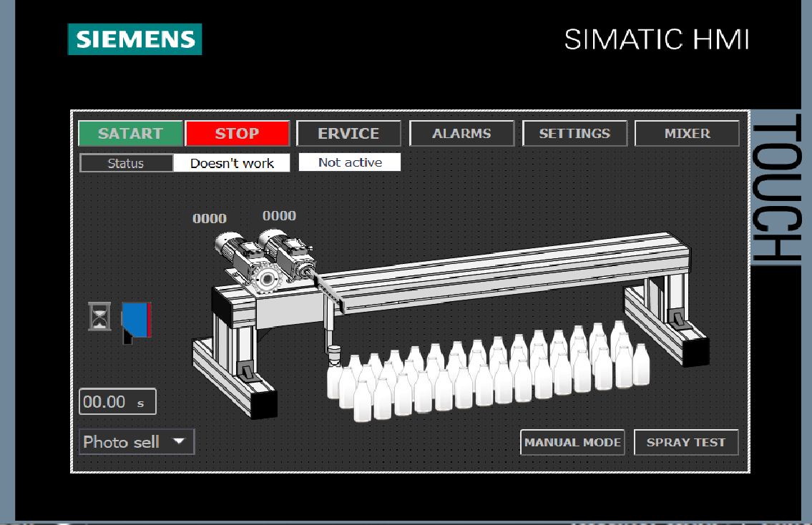Viewport: 812px width, 525px height.
Task: Go to the MIXER screen
Action: click(x=687, y=133)
